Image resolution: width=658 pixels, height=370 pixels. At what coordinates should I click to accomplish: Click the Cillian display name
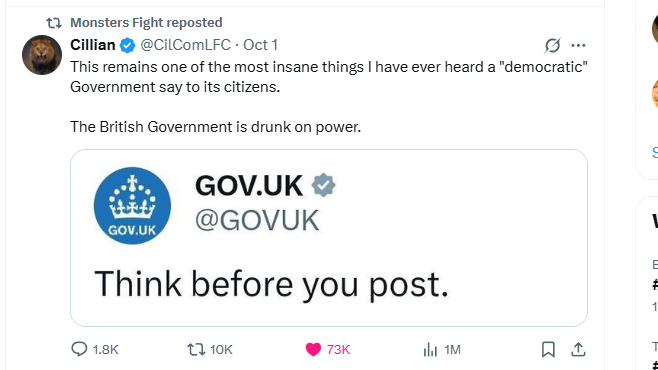coord(93,45)
